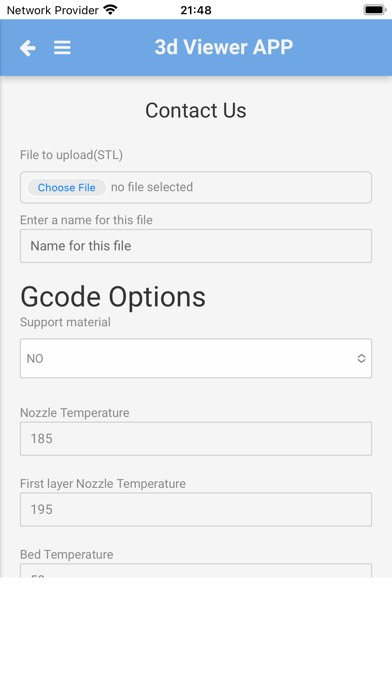Tap the back arrow icon
The image size is (392, 696).
point(28,47)
